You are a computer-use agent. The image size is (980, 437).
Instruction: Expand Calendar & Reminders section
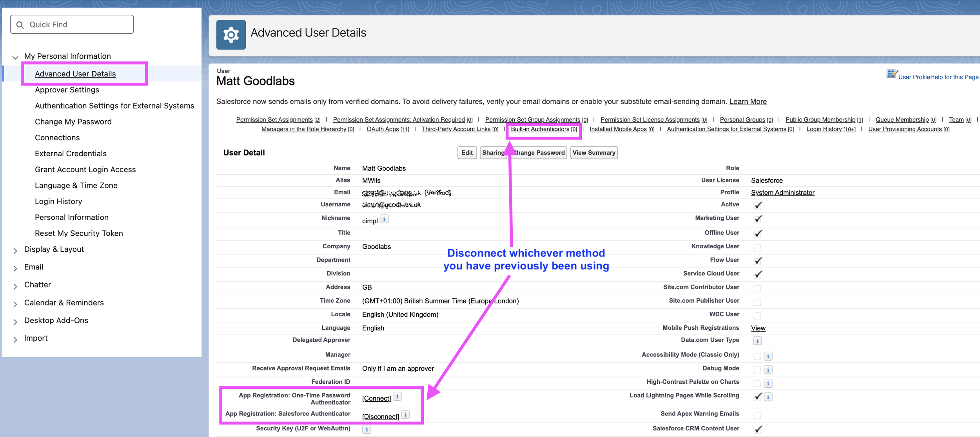15,304
